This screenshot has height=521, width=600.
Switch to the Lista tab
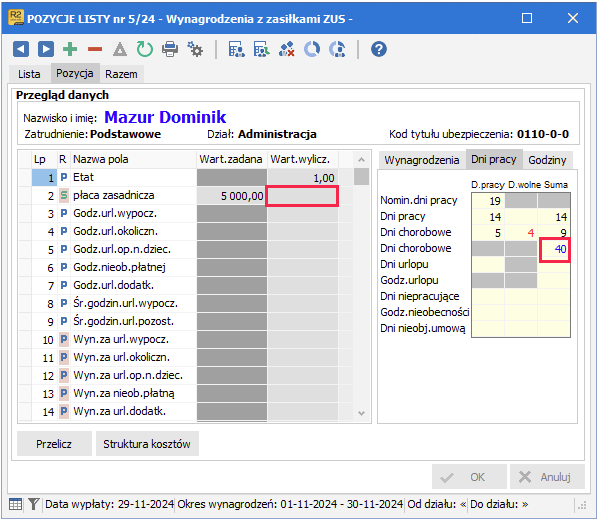pos(29,74)
